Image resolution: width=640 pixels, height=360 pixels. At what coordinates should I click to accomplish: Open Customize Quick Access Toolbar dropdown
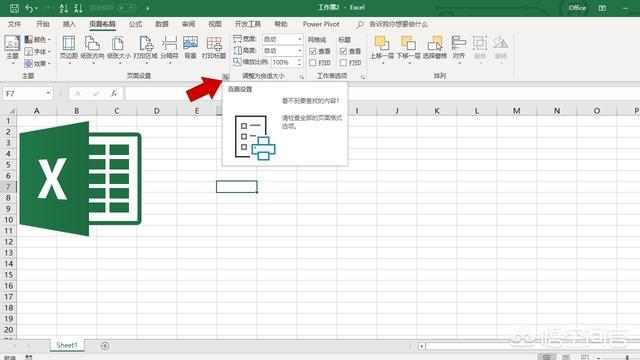(x=147, y=8)
